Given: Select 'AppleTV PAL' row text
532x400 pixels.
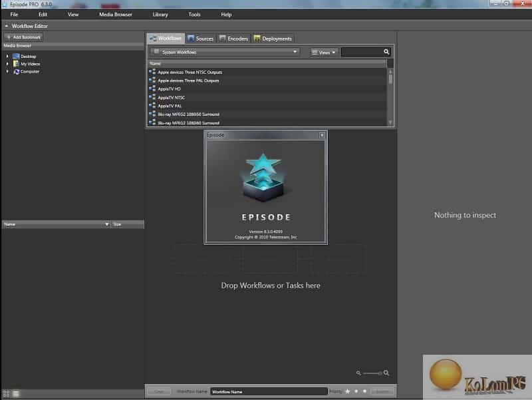Looking at the screenshot, I should 170,106.
